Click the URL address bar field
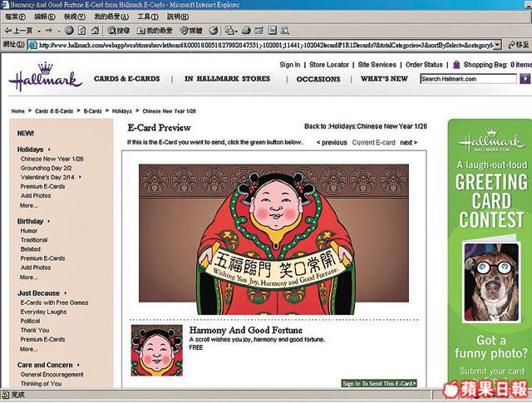The height and width of the screenshot is (403, 532). [265, 45]
